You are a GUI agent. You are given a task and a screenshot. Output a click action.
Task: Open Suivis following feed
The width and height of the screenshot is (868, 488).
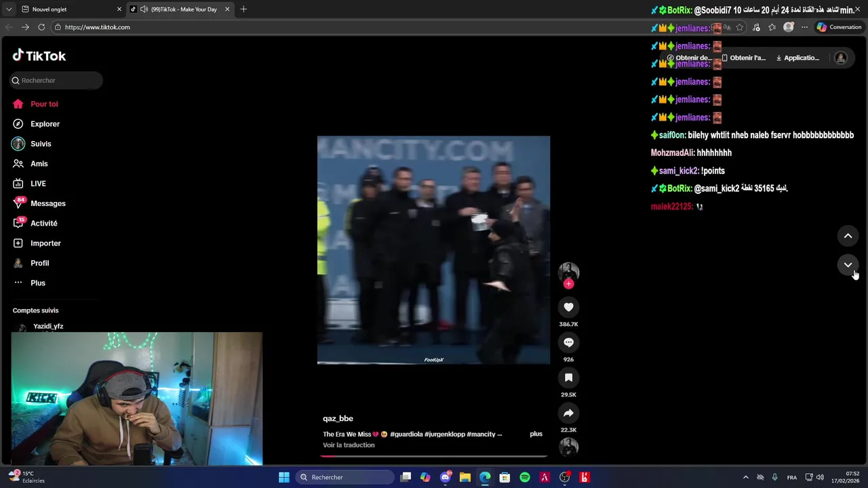(x=31, y=144)
